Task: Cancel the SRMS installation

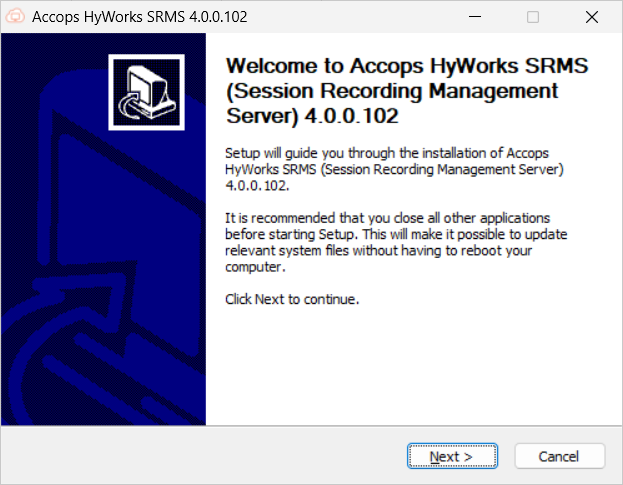Action: point(559,456)
